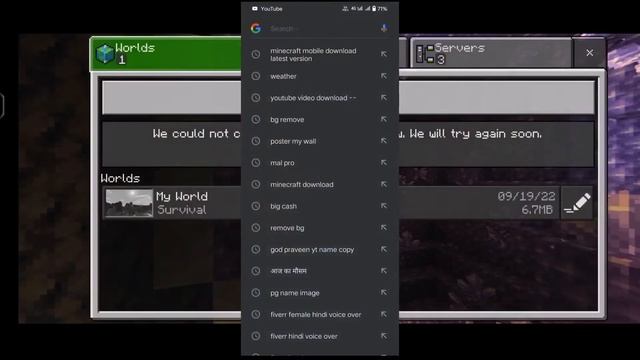640x360 pixels.
Task: Choose the 'minecraft download' suggestion
Action: tap(302, 184)
